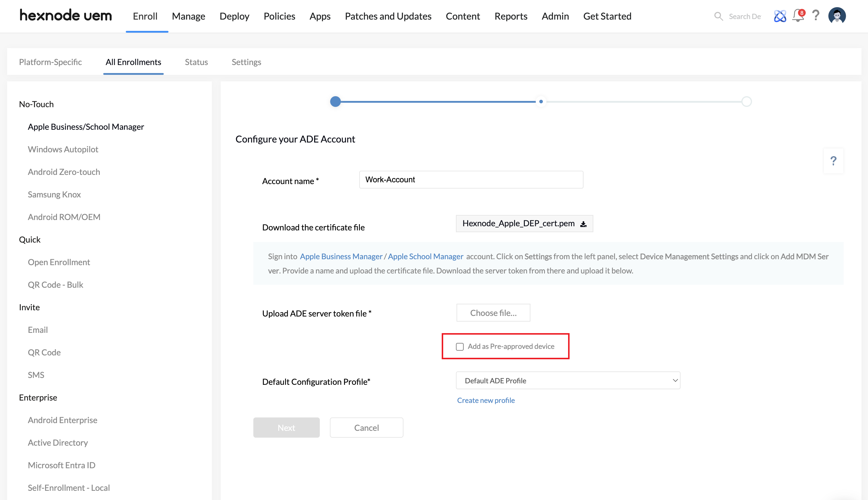The image size is (868, 500).
Task: Select Email invite option
Action: (x=38, y=330)
